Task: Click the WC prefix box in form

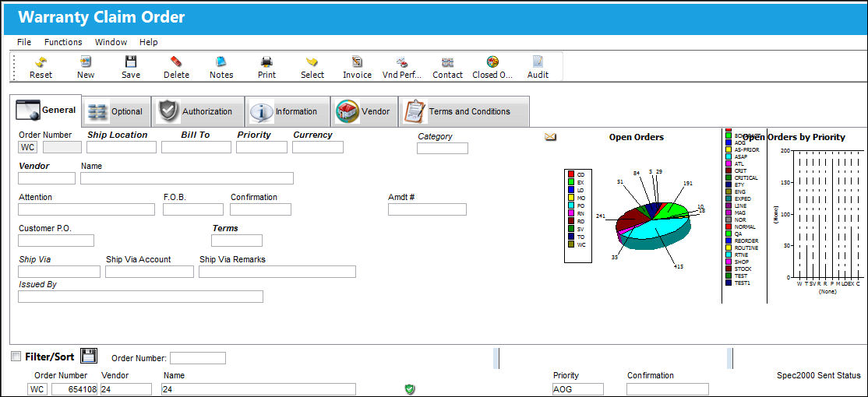Action: (x=28, y=147)
